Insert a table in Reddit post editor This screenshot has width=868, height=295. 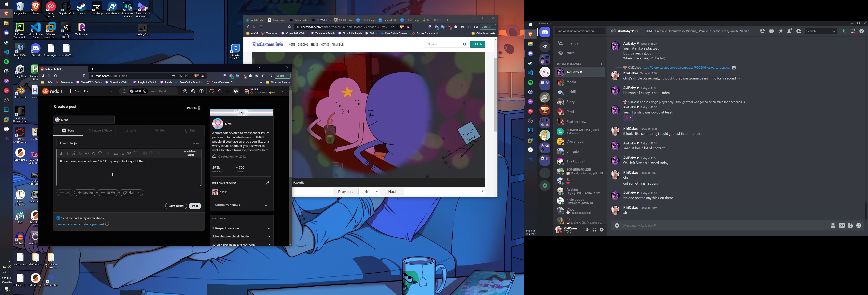(145, 153)
